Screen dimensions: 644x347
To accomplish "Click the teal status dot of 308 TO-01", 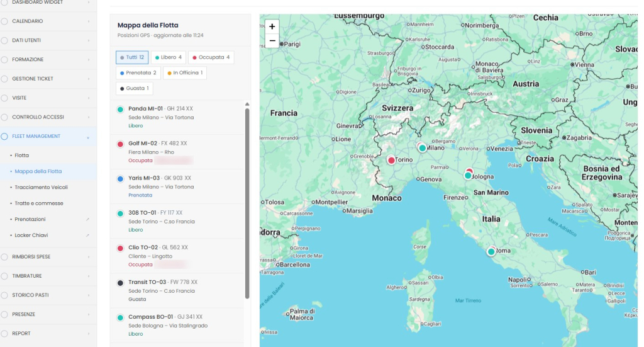I will pos(120,213).
